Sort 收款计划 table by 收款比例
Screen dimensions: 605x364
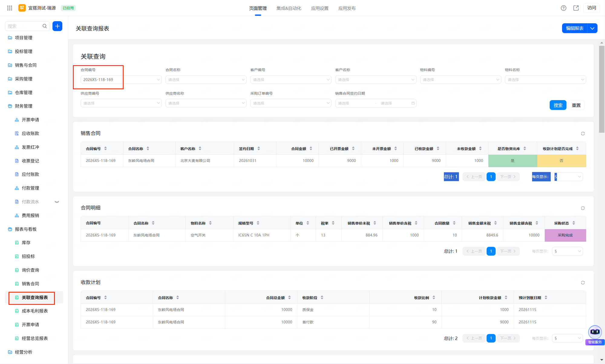tap(434, 298)
